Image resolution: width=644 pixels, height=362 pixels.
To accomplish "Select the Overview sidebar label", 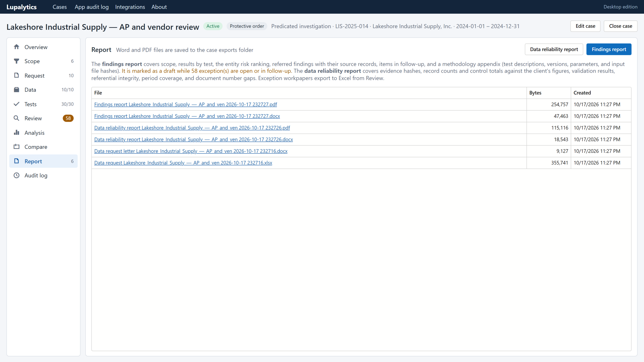I will coord(36,47).
